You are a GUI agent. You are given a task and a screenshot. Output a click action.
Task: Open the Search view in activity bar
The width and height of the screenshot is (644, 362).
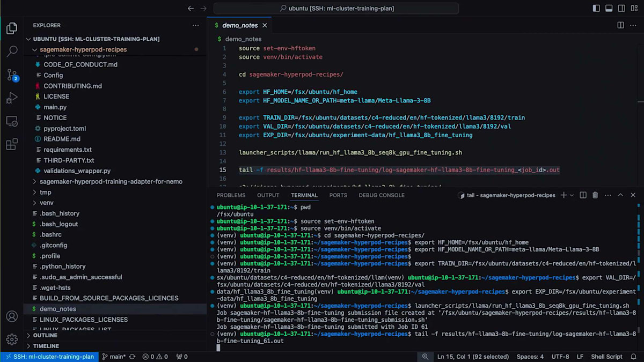(12, 51)
